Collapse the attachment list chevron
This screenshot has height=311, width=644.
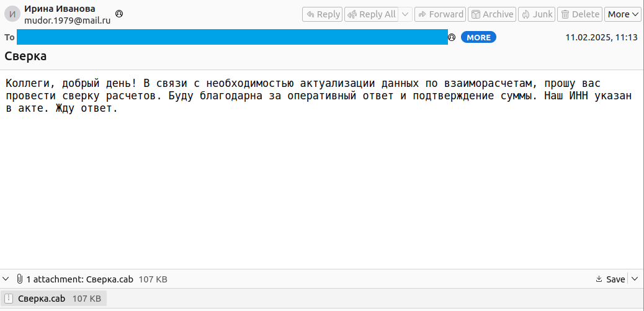pyautogui.click(x=6, y=279)
